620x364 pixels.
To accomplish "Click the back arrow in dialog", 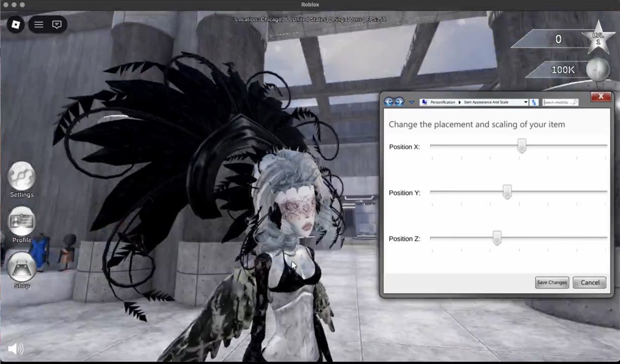I will pos(389,102).
